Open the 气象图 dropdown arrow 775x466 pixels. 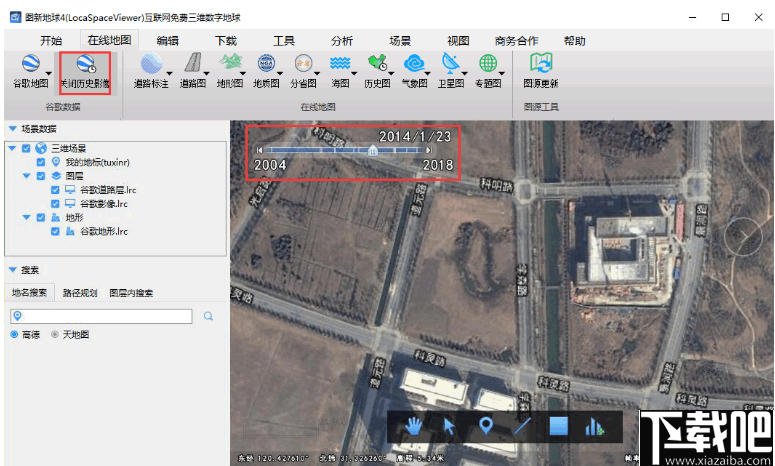tap(428, 74)
